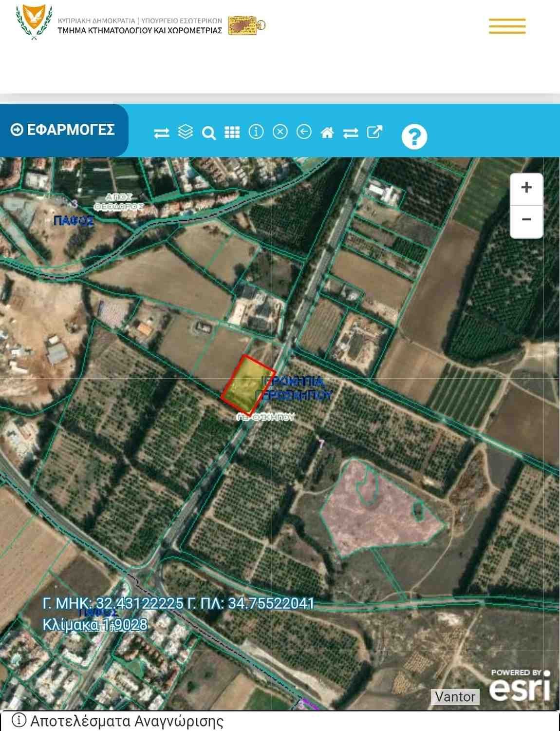Click the circled X clear icon
560x731 pixels.
pos(280,132)
